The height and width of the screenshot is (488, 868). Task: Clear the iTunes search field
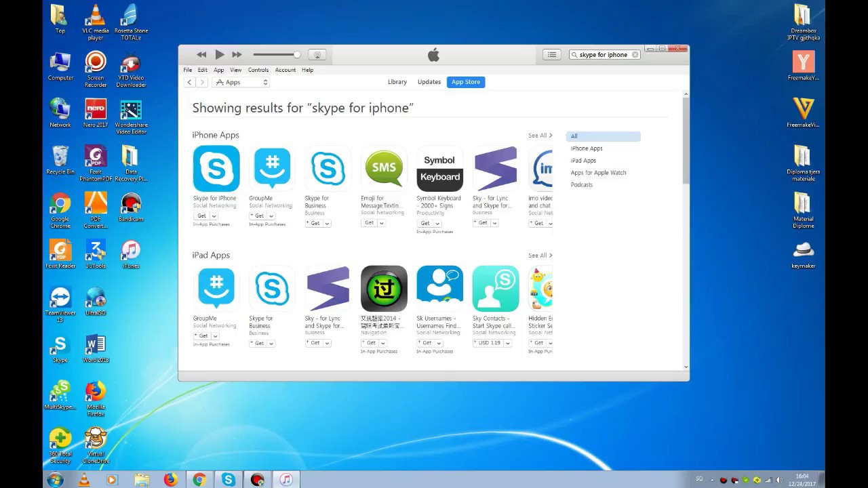[635, 55]
